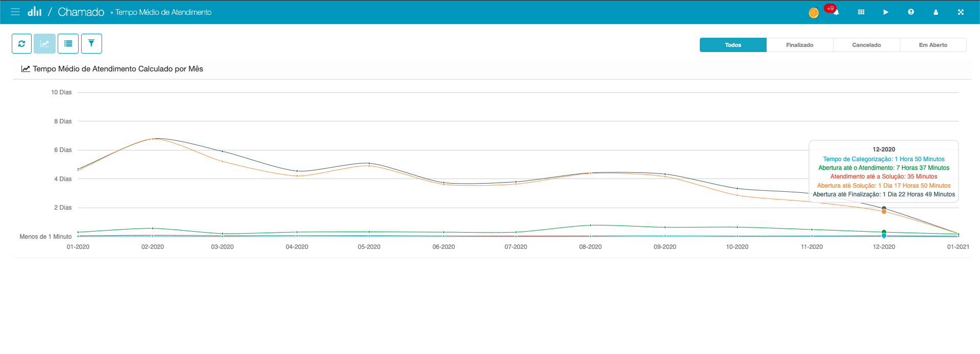Click the play presentation icon
The height and width of the screenshot is (354, 980).
[x=886, y=12]
